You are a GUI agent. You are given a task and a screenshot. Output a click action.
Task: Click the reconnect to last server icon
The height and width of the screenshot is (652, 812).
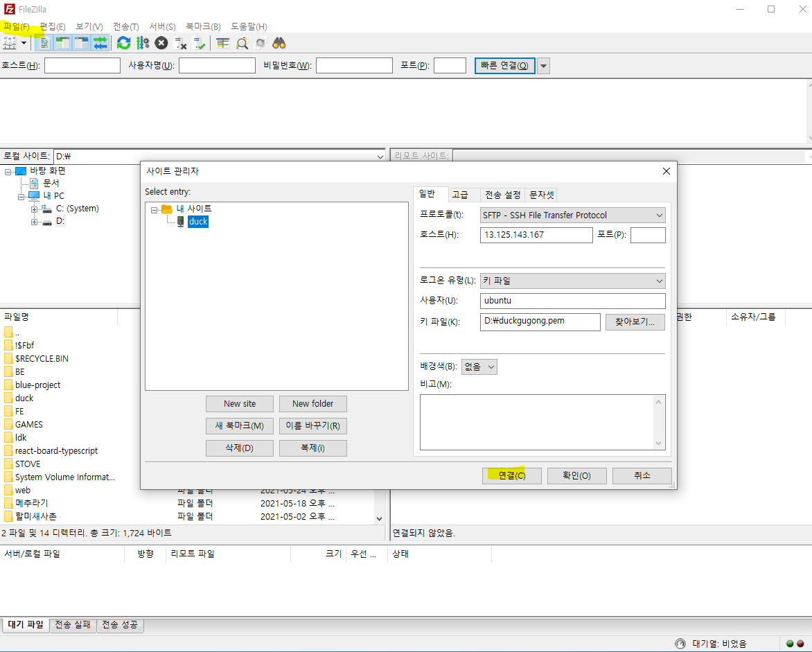199,43
